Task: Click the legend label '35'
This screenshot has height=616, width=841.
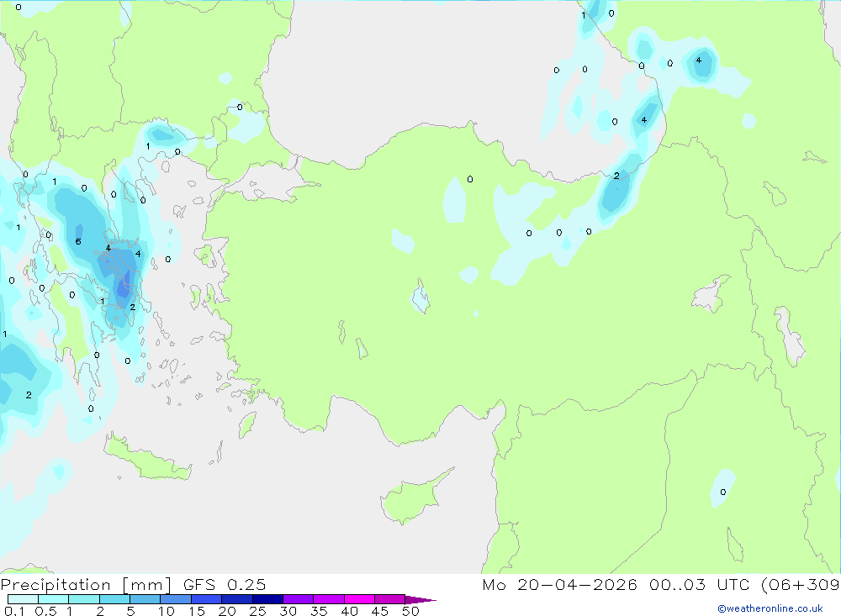Action: [x=319, y=611]
